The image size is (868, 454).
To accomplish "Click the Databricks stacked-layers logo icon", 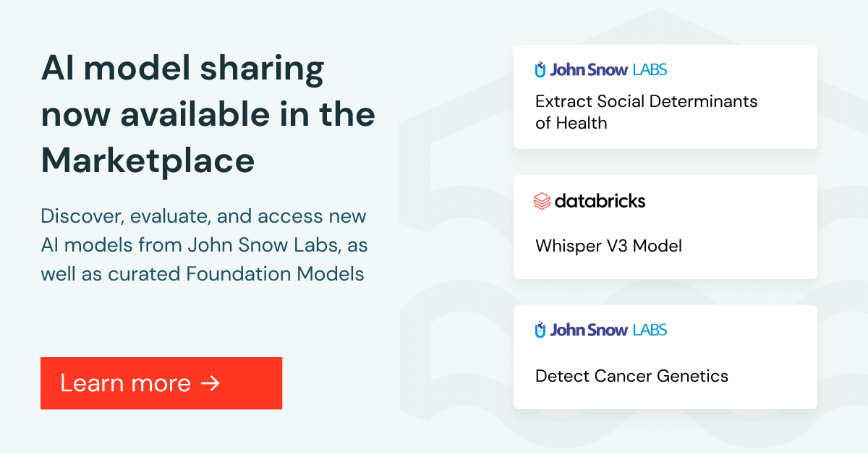I will tap(542, 200).
